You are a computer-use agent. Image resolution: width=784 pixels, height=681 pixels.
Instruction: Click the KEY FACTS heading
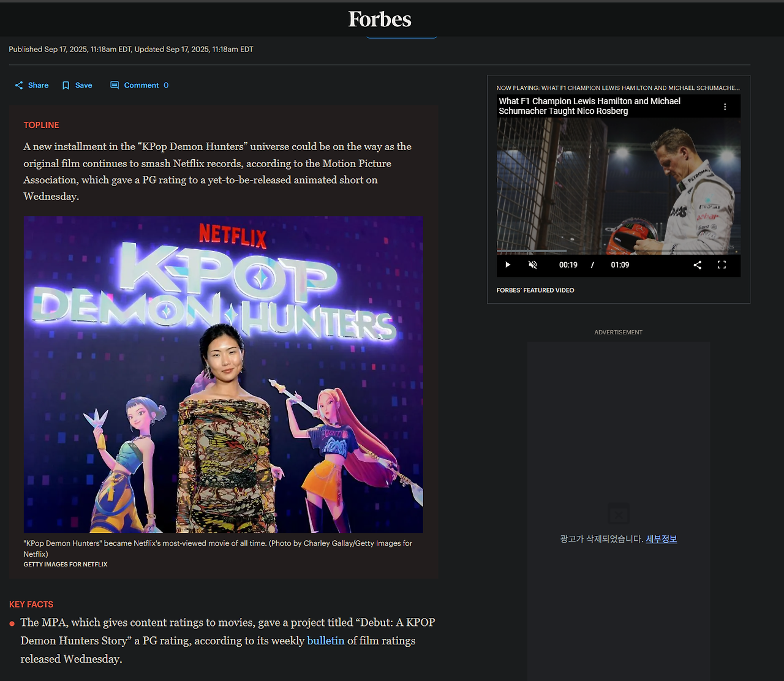pos(31,604)
